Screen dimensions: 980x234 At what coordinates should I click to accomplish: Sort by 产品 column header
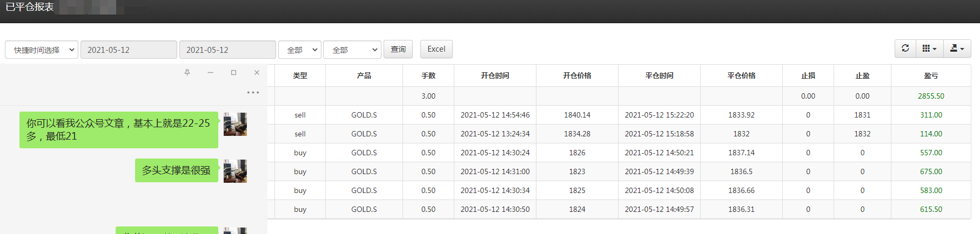pos(364,75)
